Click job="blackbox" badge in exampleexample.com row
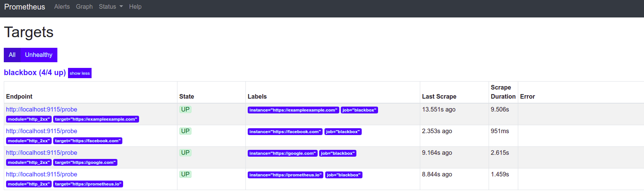This screenshot has height=195, width=644. click(x=359, y=110)
